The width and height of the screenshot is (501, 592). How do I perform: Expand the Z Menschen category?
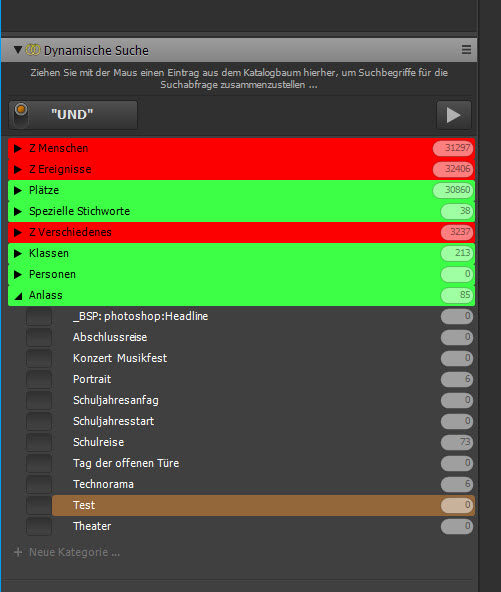click(17, 148)
